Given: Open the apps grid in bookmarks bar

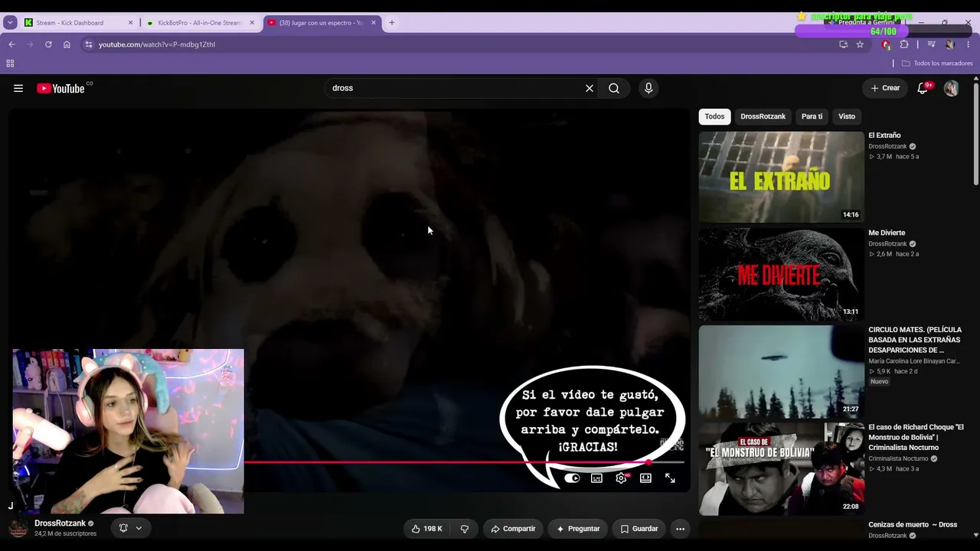Looking at the screenshot, I should [10, 63].
